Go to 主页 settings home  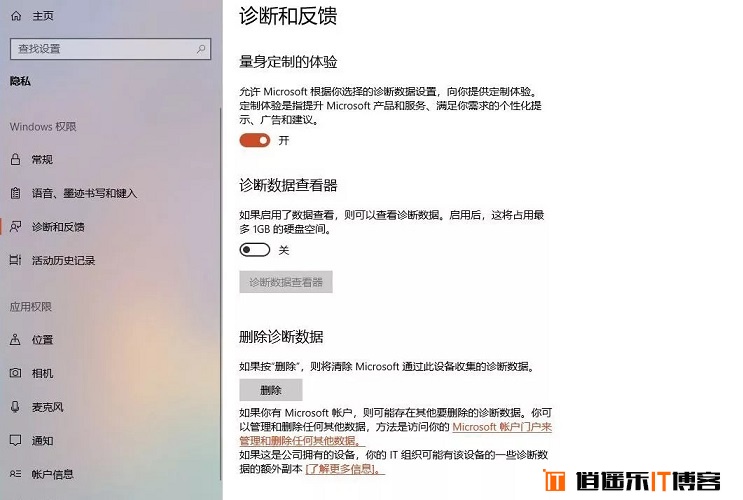(x=43, y=16)
